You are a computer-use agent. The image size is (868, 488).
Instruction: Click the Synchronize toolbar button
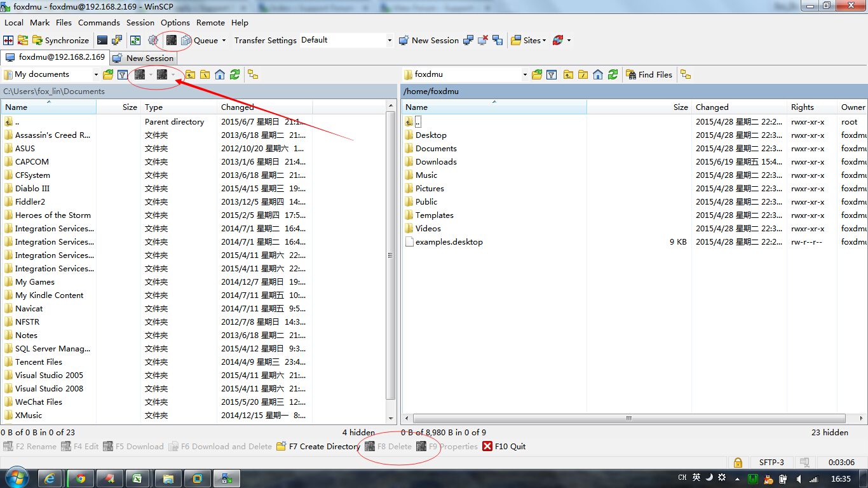(60, 40)
